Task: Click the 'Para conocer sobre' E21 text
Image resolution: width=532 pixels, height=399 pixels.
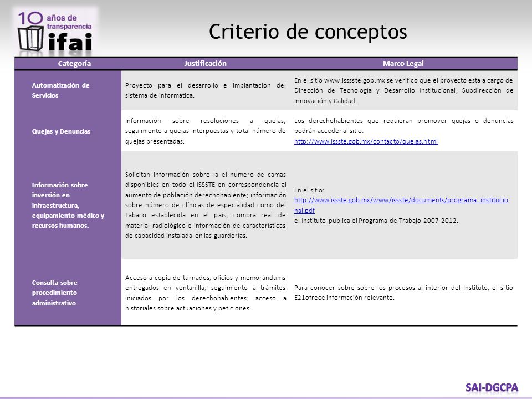Action: coord(403,293)
